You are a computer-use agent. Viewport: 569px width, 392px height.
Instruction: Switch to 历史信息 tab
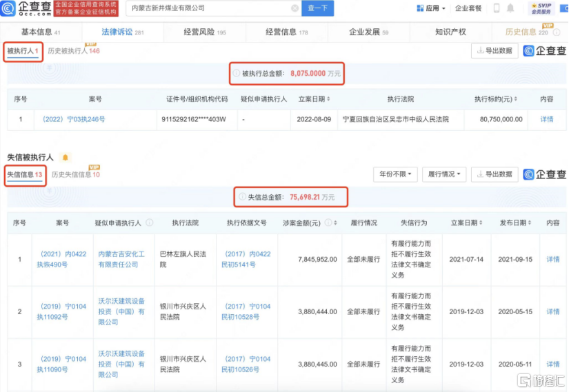[x=526, y=32]
